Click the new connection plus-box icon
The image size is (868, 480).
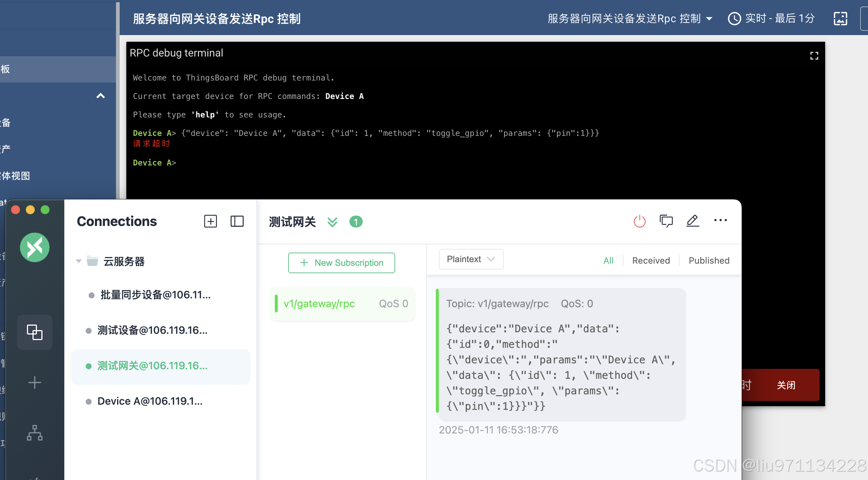coord(211,222)
